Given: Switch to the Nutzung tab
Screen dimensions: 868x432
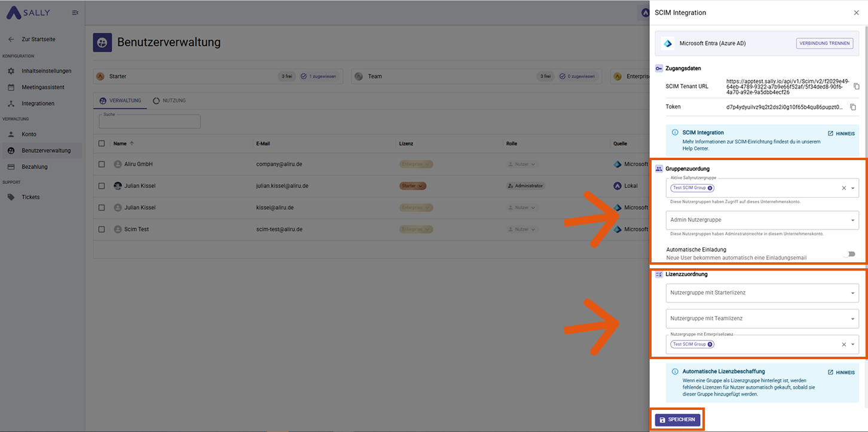Looking at the screenshot, I should 169,101.
